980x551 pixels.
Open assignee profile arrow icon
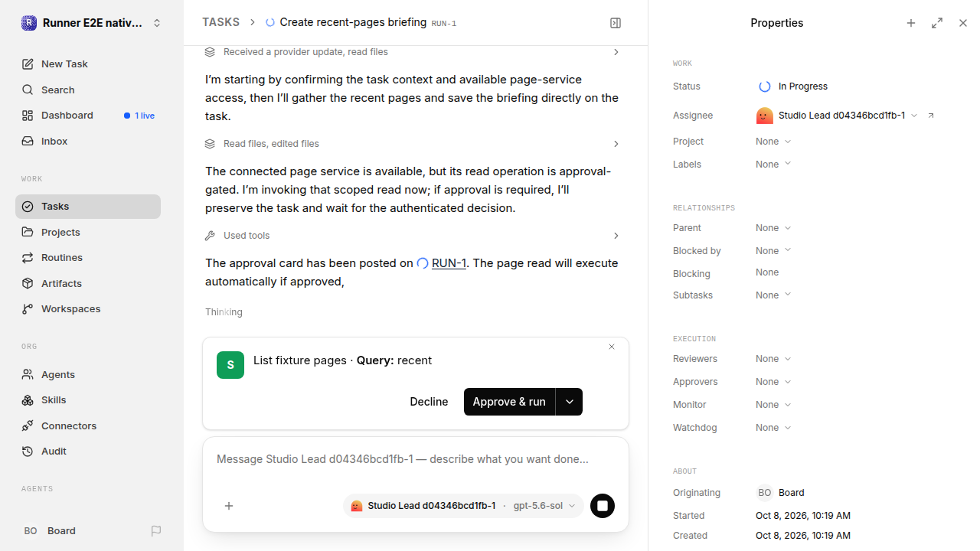point(931,116)
